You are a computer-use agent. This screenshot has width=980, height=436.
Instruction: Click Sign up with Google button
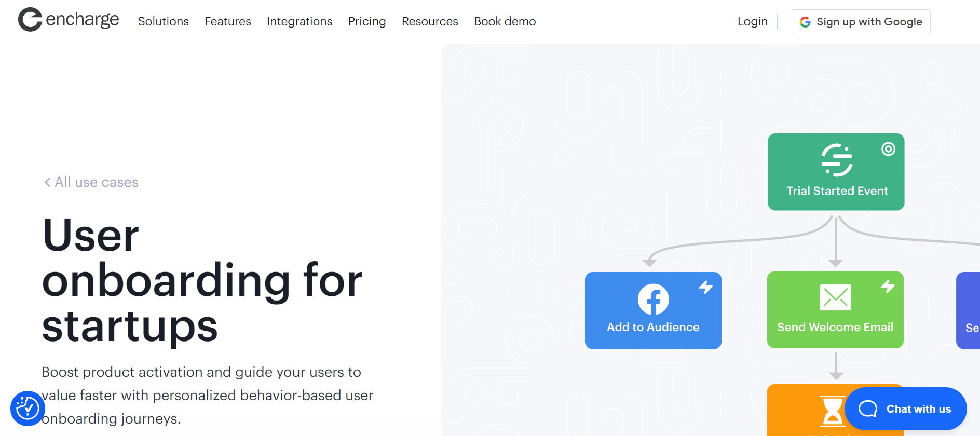tap(861, 22)
